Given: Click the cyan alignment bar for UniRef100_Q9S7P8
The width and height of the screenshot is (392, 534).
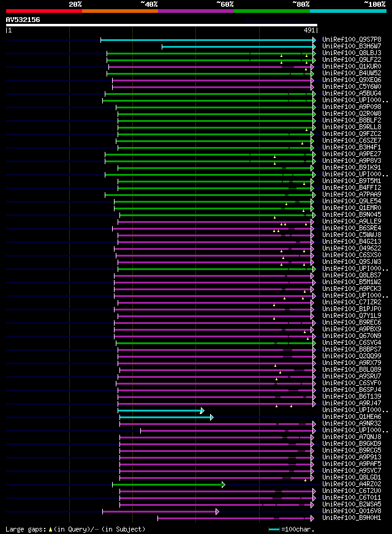Looking at the screenshot, I should click(x=207, y=40).
